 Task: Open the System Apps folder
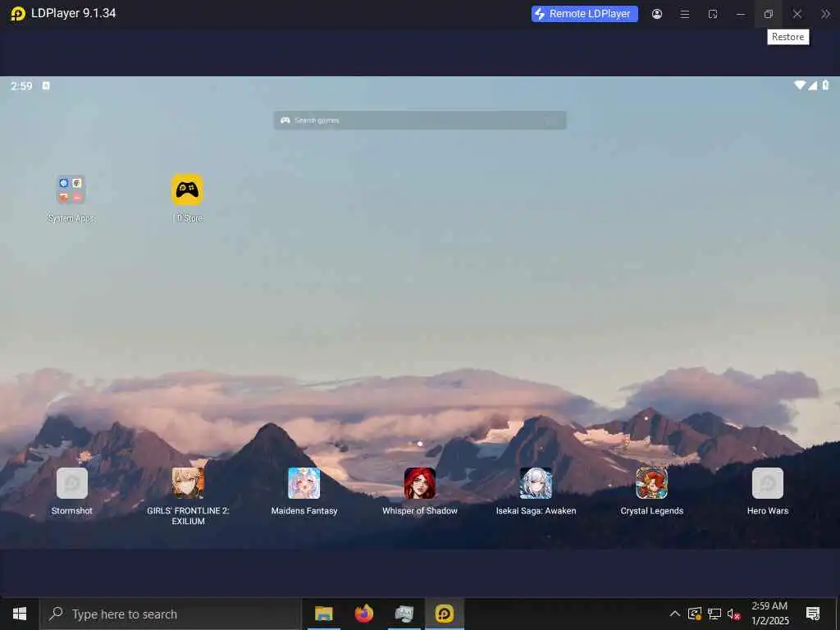tap(71, 189)
